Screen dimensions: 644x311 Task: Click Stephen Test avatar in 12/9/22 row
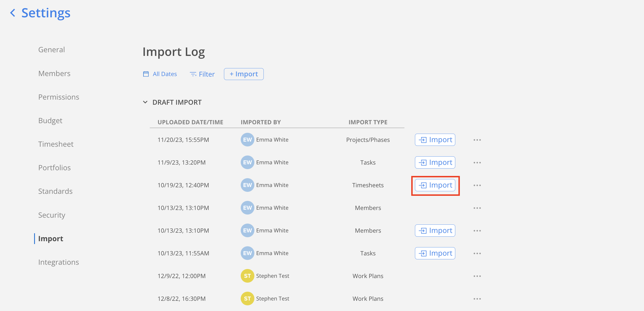(247, 276)
